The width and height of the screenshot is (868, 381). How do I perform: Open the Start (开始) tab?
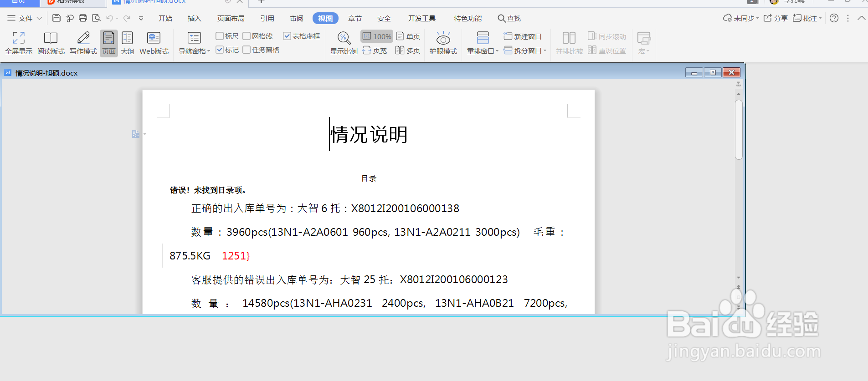click(x=165, y=18)
